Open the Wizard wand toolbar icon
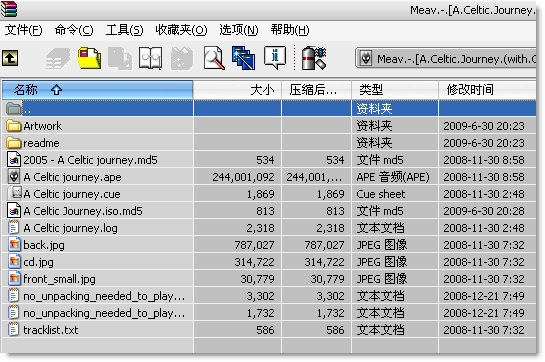This screenshot has height=362, width=545. pyautogui.click(x=244, y=58)
